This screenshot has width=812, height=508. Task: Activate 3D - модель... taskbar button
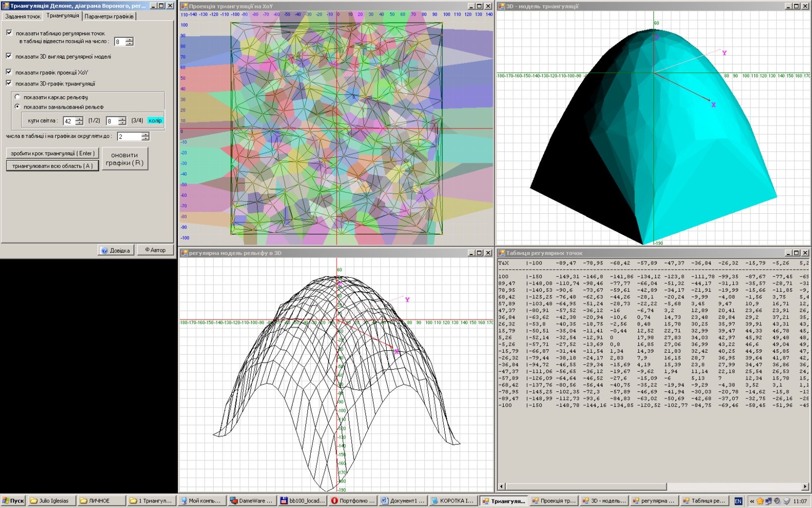tap(604, 501)
